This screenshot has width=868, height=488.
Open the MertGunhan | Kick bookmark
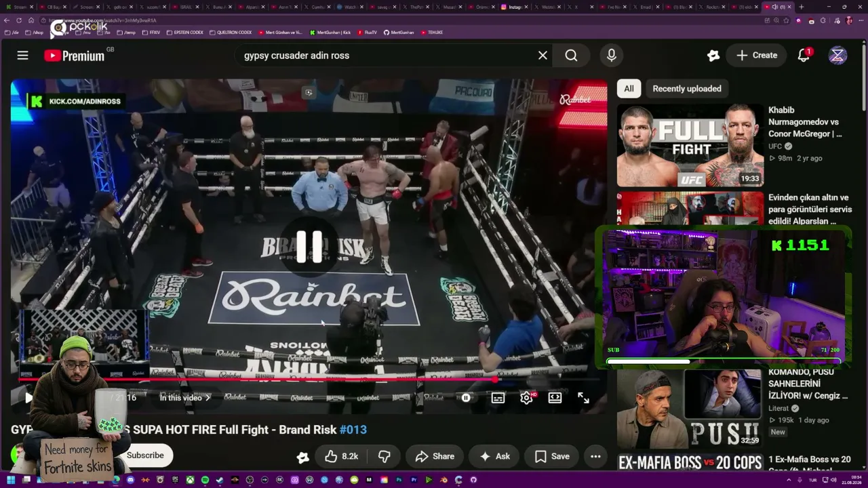click(330, 33)
